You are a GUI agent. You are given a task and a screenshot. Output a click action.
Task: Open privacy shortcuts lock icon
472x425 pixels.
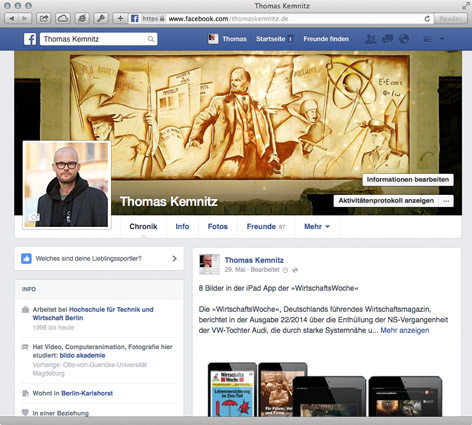[428, 39]
